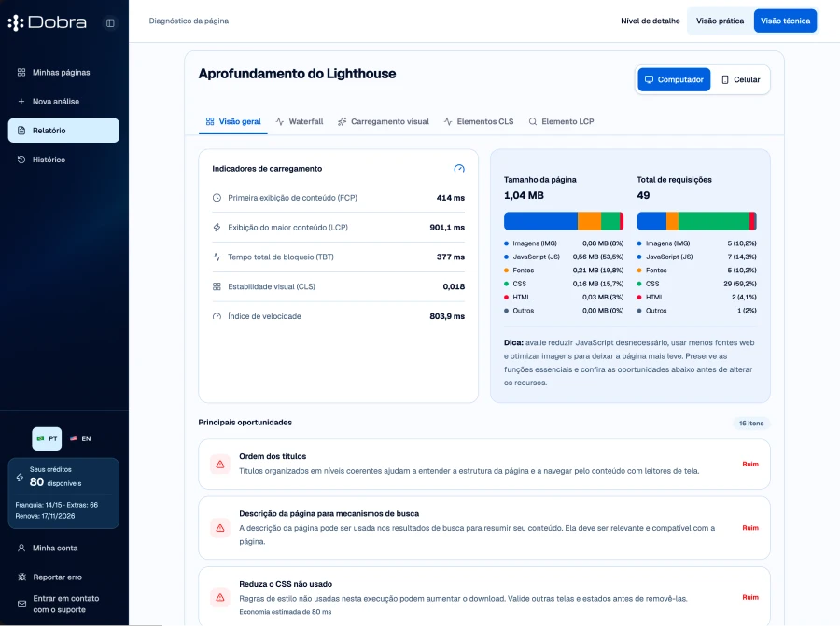Click the history icon beside Histórico
Screen dimensions: 840x626
(21, 160)
